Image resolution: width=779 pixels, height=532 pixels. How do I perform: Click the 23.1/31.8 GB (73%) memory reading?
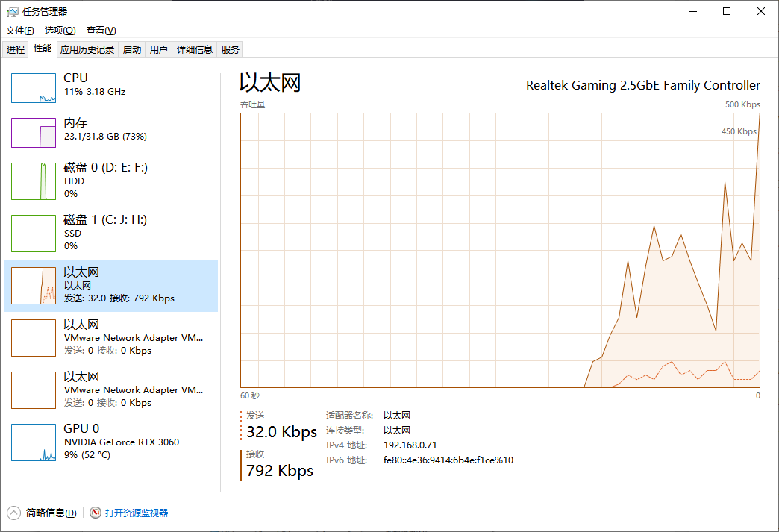tap(105, 136)
